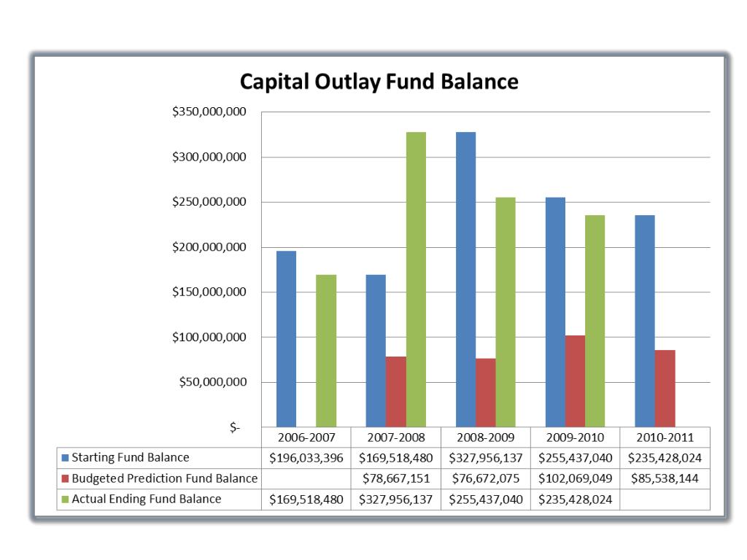Click the $169,518,480 cell in Starting Fund row
The height and width of the screenshot is (560, 747).
396,458
